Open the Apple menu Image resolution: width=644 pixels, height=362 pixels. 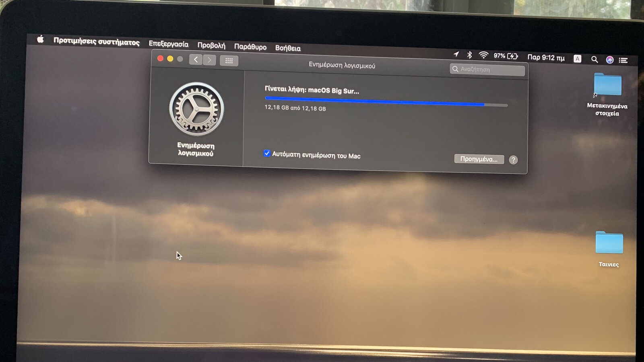point(40,39)
